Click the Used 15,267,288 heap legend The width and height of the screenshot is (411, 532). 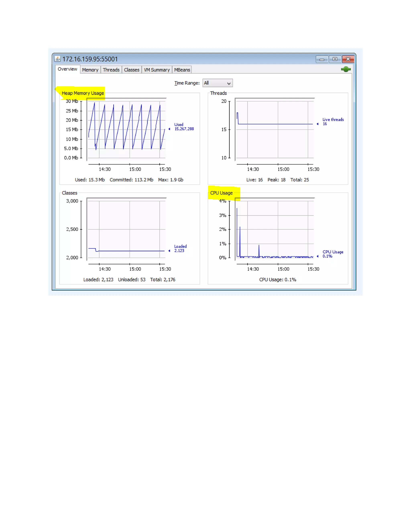[x=184, y=127]
